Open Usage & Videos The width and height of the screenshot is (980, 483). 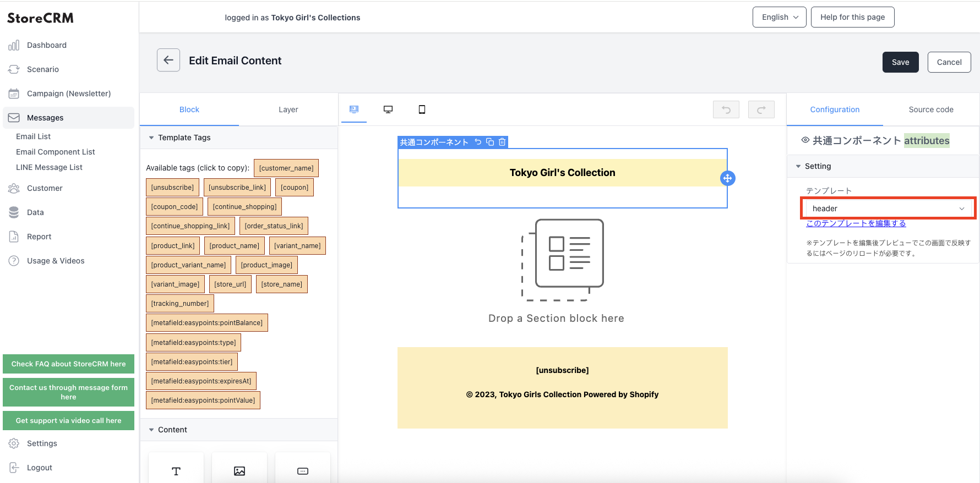56,261
